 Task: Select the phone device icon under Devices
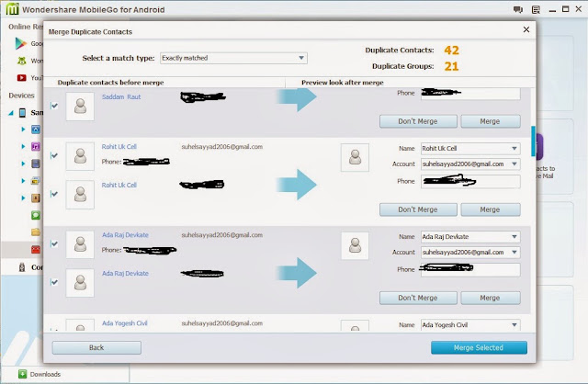click(x=22, y=112)
